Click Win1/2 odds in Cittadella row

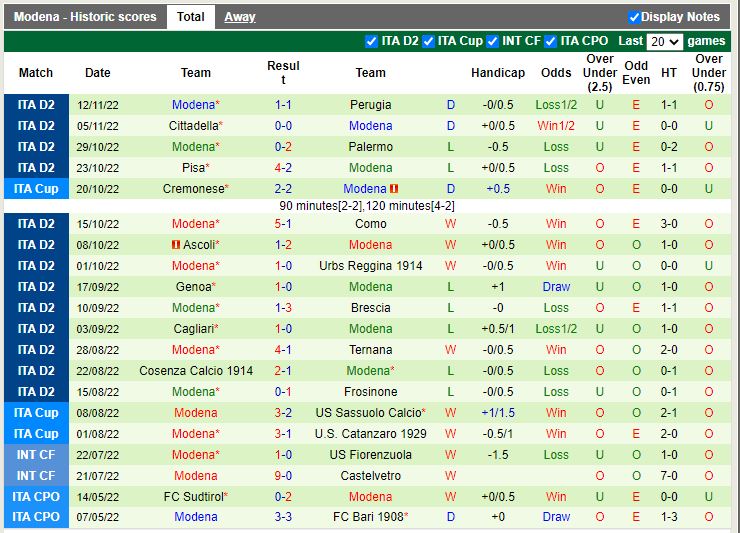[556, 126]
